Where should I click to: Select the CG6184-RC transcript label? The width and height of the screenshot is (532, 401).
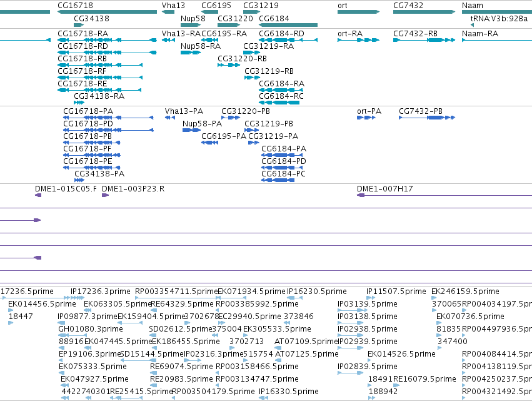click(281, 96)
